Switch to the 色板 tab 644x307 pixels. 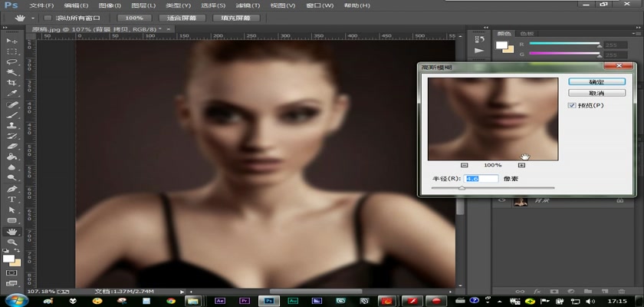click(527, 34)
